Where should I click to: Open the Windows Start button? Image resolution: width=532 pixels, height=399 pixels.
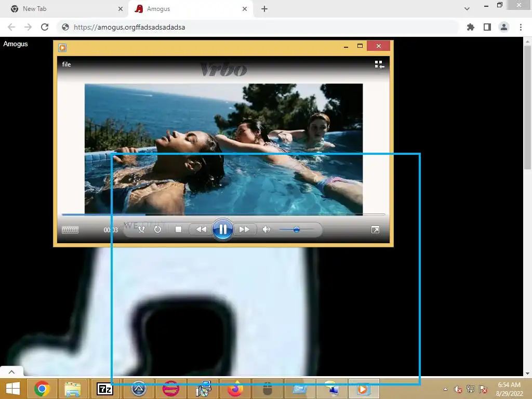coord(13,389)
